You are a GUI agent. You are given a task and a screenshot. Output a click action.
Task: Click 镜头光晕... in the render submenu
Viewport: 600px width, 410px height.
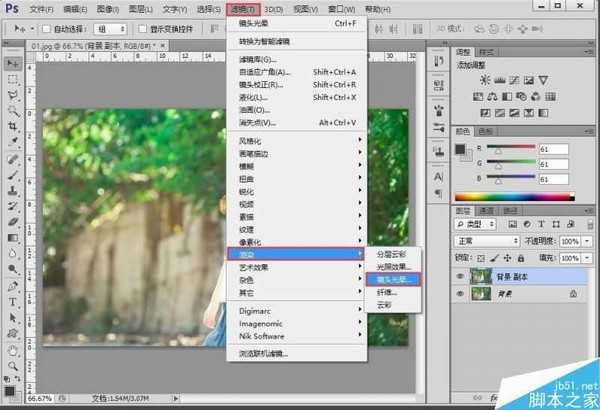pos(392,279)
